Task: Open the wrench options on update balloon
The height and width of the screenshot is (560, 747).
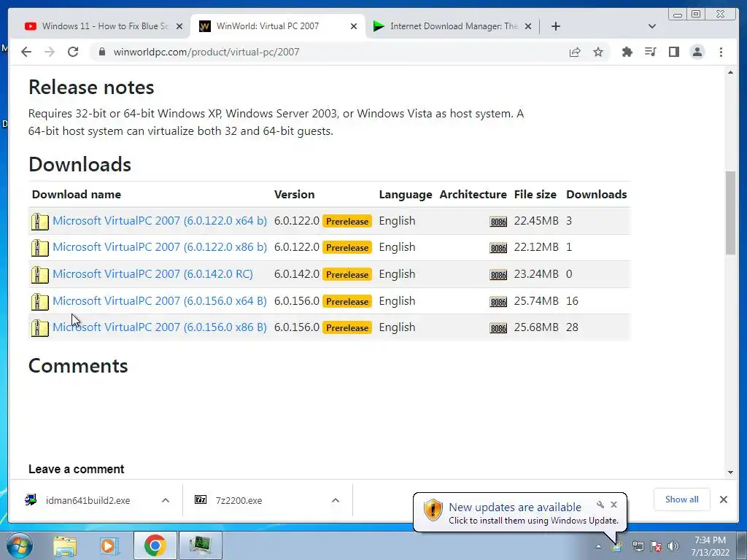Action: (x=600, y=505)
